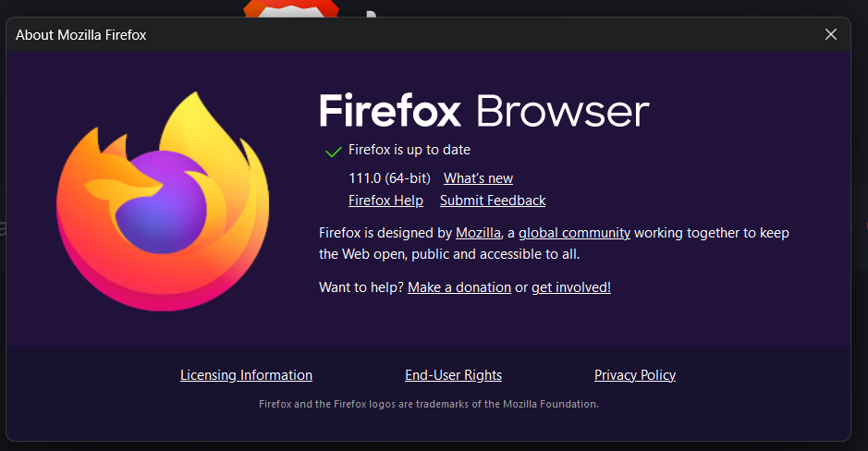This screenshot has height=451, width=868.
Task: Click the green up-to-date checkmark icon
Action: click(333, 151)
